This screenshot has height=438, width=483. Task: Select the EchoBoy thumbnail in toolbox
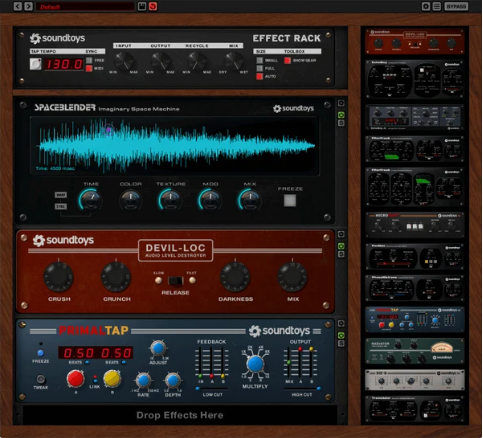(414, 79)
